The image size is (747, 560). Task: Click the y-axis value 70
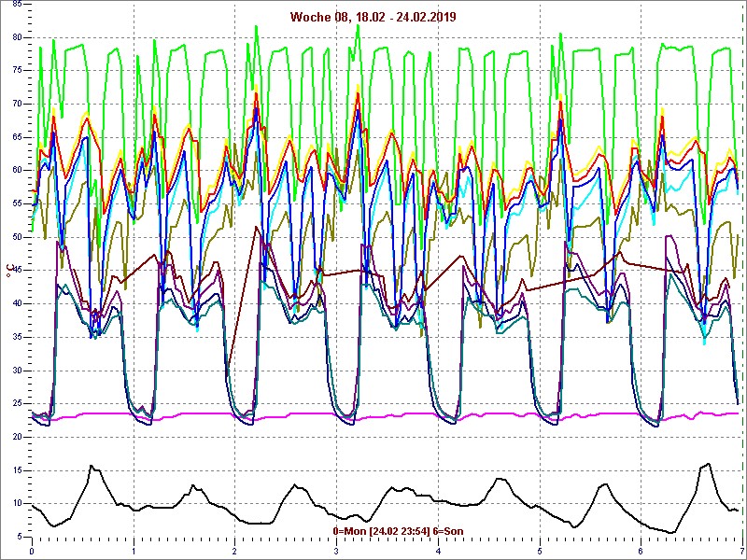[x=16, y=104]
